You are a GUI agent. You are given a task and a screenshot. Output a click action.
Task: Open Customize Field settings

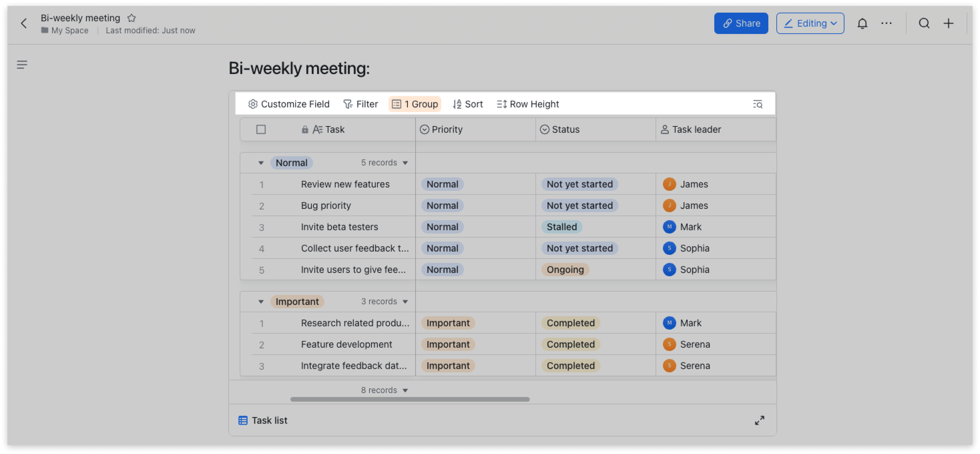pos(288,104)
